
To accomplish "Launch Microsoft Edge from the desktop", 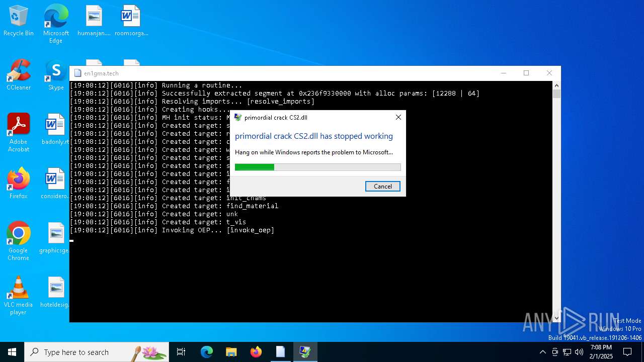I will (x=56, y=24).
